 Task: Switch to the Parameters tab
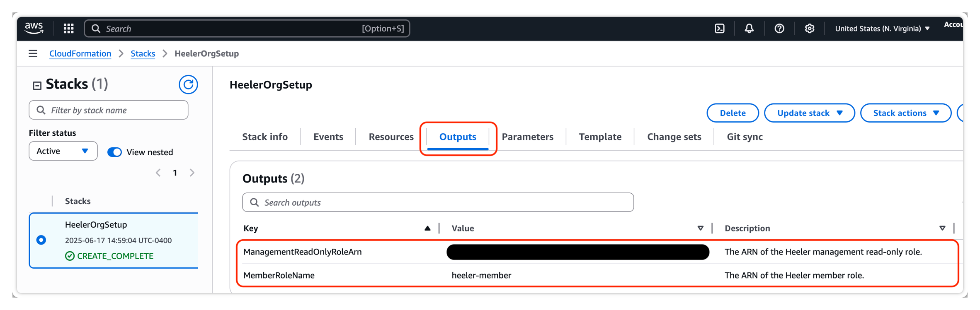pyautogui.click(x=527, y=137)
